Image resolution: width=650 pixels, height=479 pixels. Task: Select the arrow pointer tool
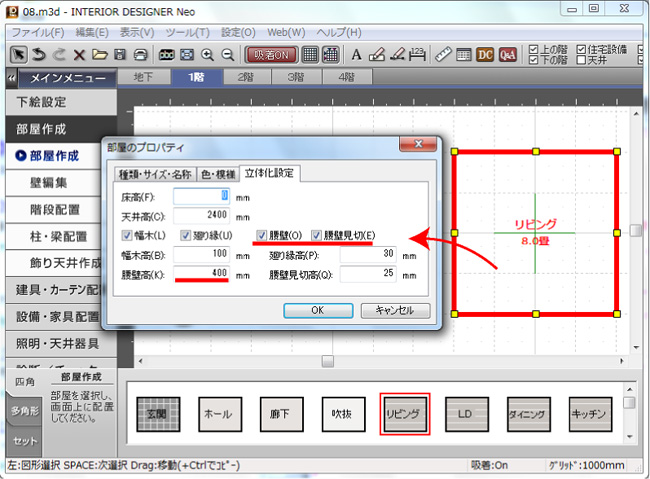pyautogui.click(x=19, y=54)
